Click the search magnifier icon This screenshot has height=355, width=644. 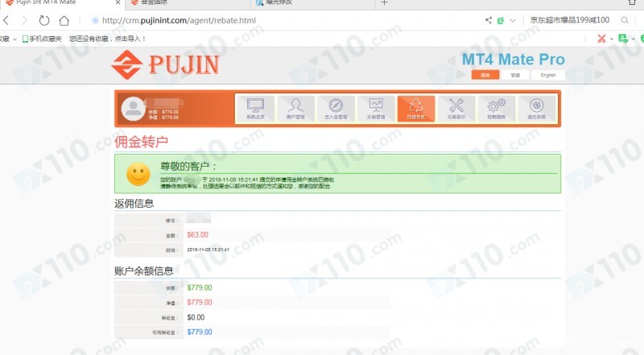(625, 20)
